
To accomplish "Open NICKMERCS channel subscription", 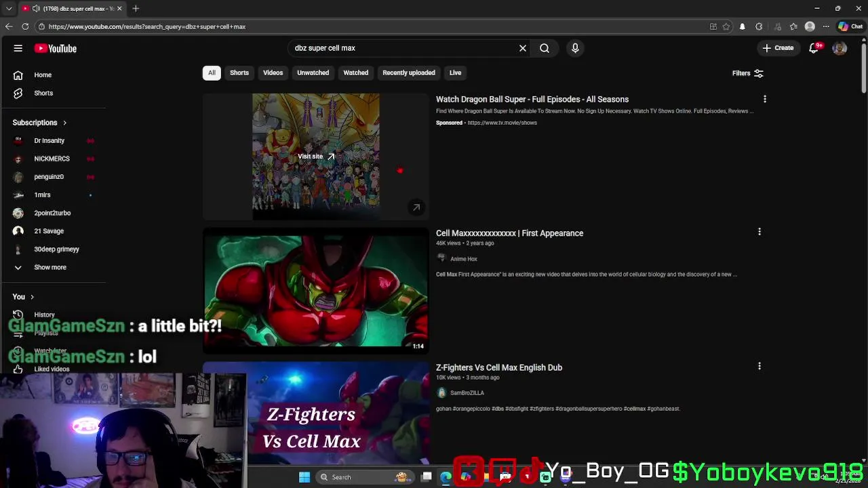I will click(x=53, y=159).
